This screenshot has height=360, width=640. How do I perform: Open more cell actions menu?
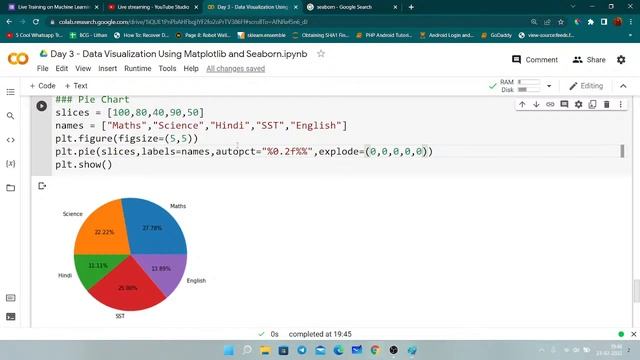(621, 104)
